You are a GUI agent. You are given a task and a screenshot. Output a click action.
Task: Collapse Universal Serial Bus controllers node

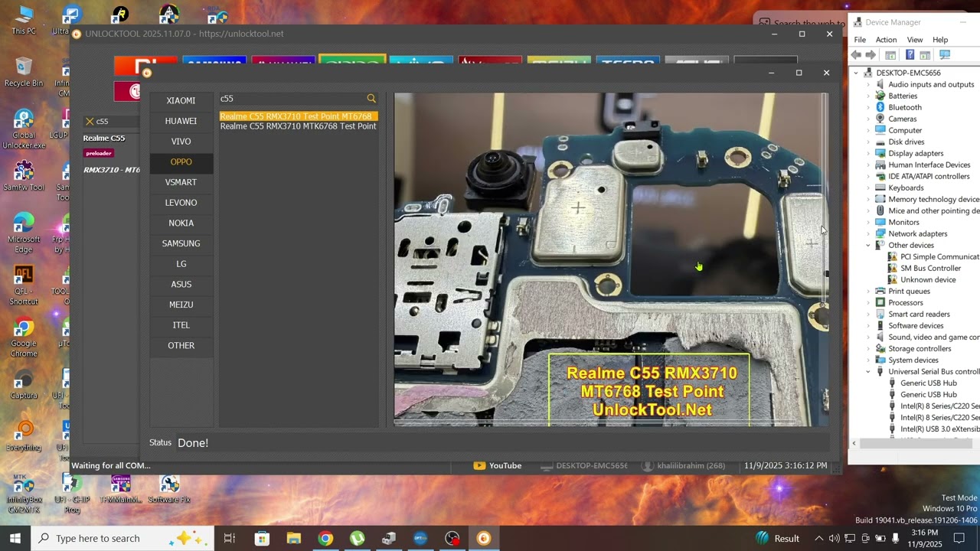[868, 371]
